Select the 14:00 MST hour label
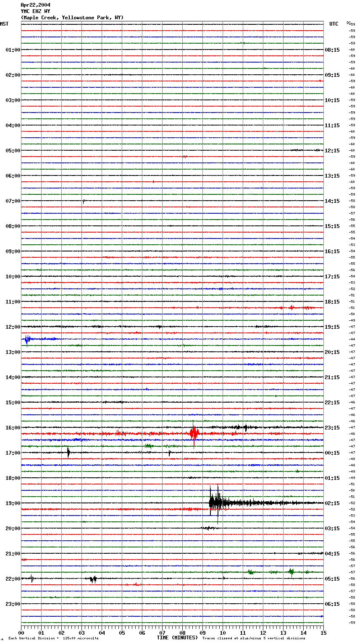Viewport: 357px width, 644px height. 13,377
